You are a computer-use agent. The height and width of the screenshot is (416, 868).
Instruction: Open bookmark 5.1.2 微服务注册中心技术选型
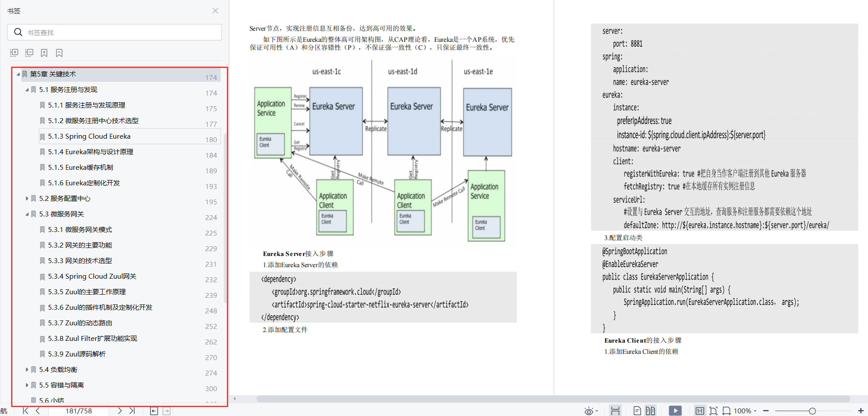[x=93, y=121]
